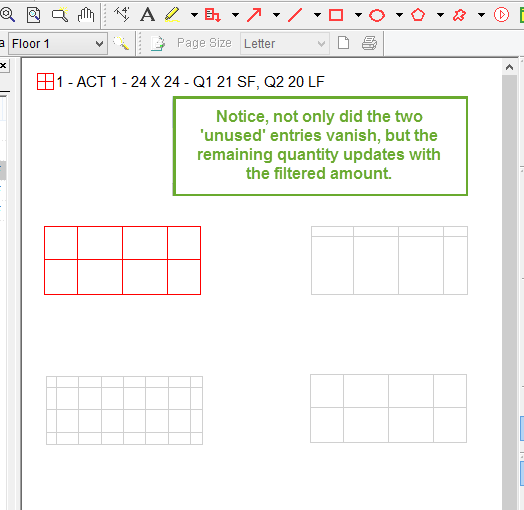Open the Letter page size dropdown
Screen dimensions: 524x510
(285, 43)
